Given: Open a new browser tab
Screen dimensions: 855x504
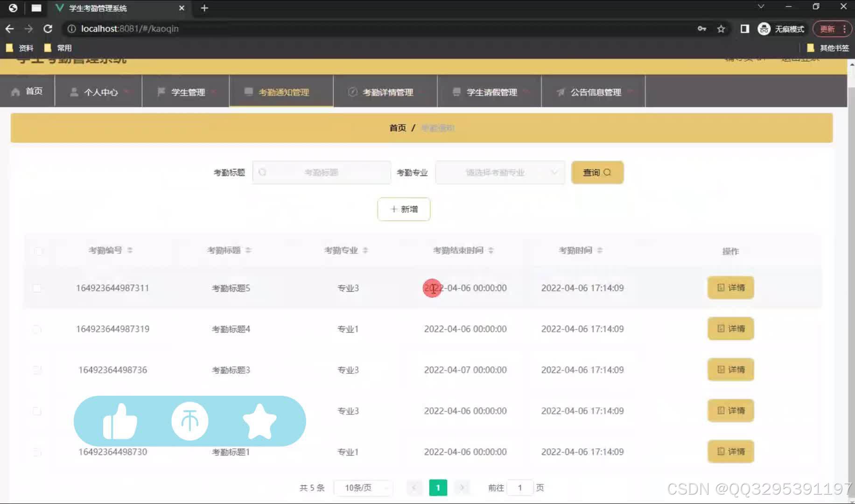Looking at the screenshot, I should (204, 8).
